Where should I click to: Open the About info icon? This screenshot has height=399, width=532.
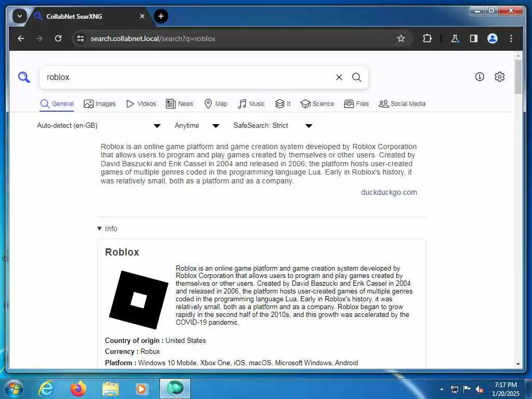coord(480,77)
